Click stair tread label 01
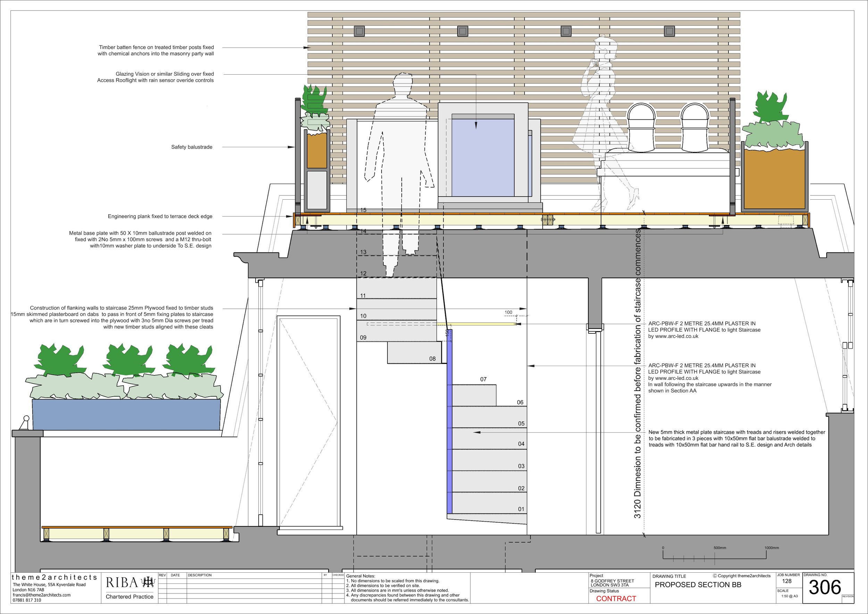Viewport: 868px width, 614px height. (x=521, y=509)
